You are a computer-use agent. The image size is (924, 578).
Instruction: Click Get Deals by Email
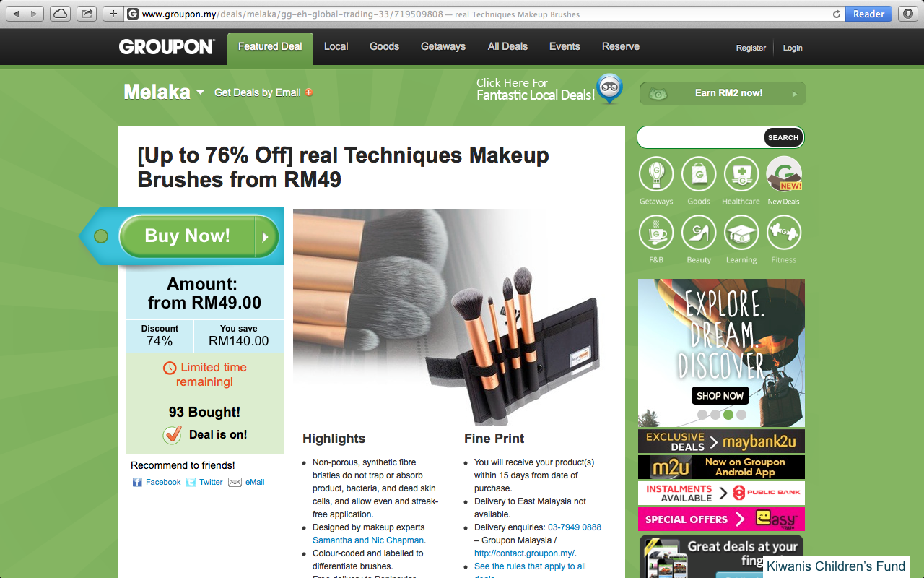(258, 92)
